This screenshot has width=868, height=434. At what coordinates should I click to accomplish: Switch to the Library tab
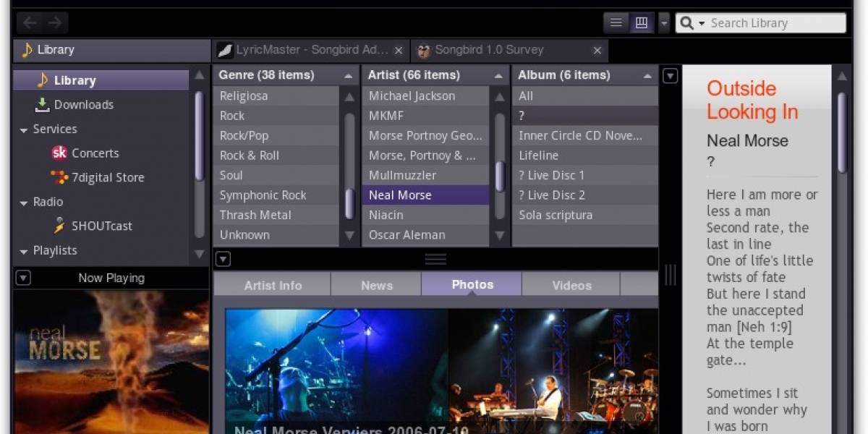point(112,50)
